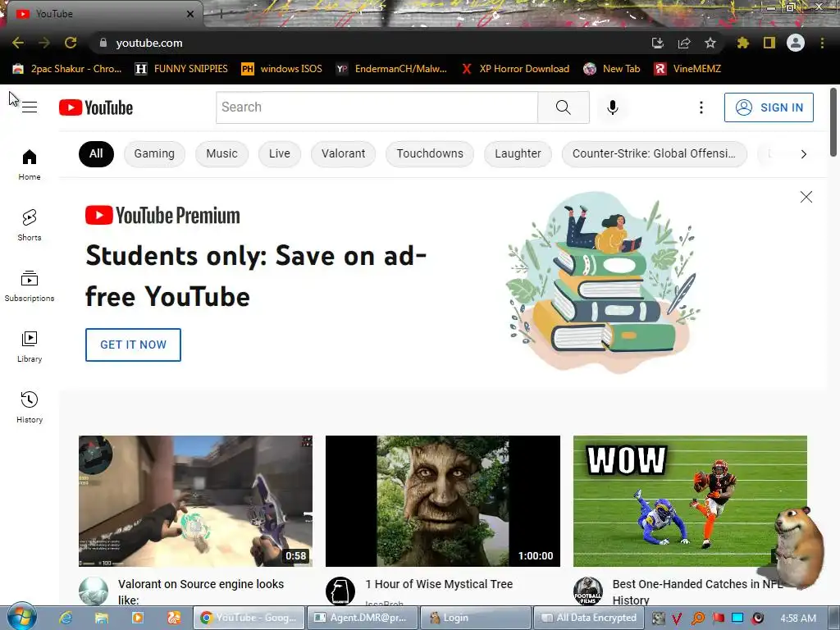Viewport: 840px width, 630px height.
Task: Open Library in the sidebar
Action: [30, 347]
